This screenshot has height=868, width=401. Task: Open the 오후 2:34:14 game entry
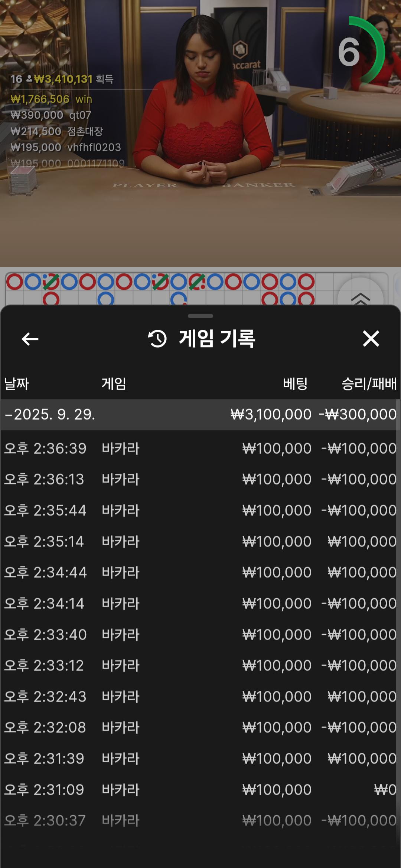[200, 604]
